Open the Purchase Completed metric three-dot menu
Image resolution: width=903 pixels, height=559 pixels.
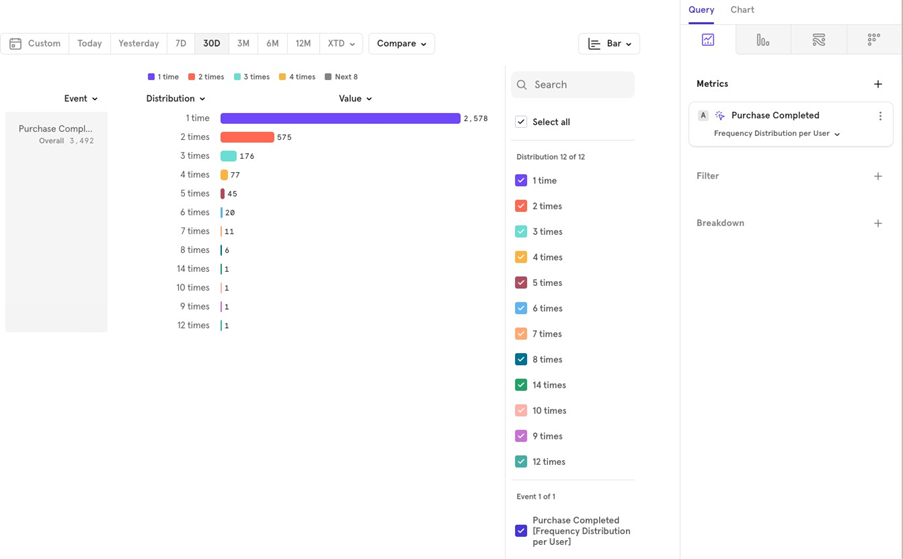point(880,116)
